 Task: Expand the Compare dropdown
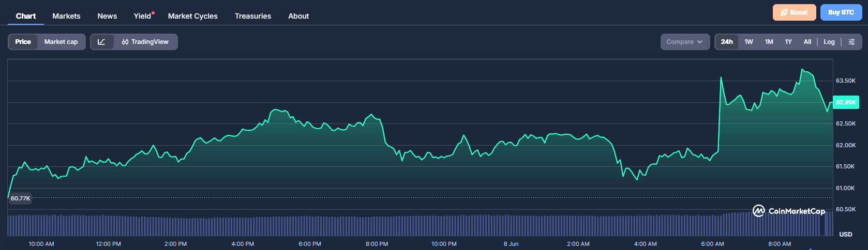684,42
